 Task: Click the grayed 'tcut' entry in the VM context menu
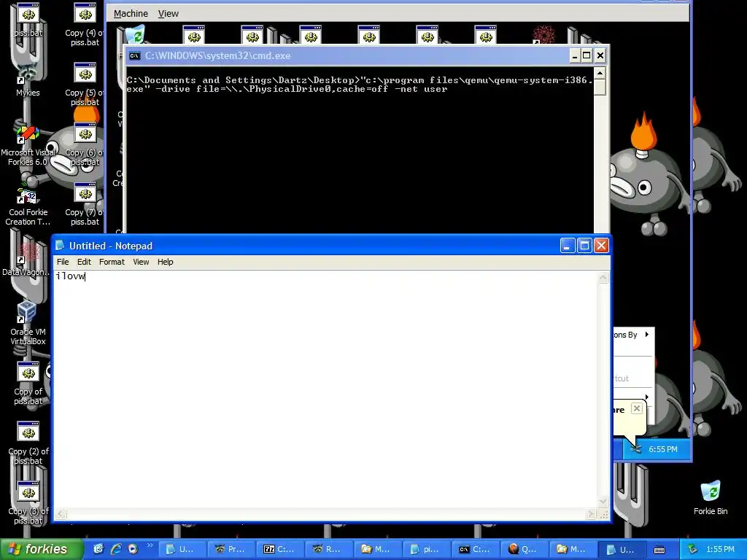[622, 378]
